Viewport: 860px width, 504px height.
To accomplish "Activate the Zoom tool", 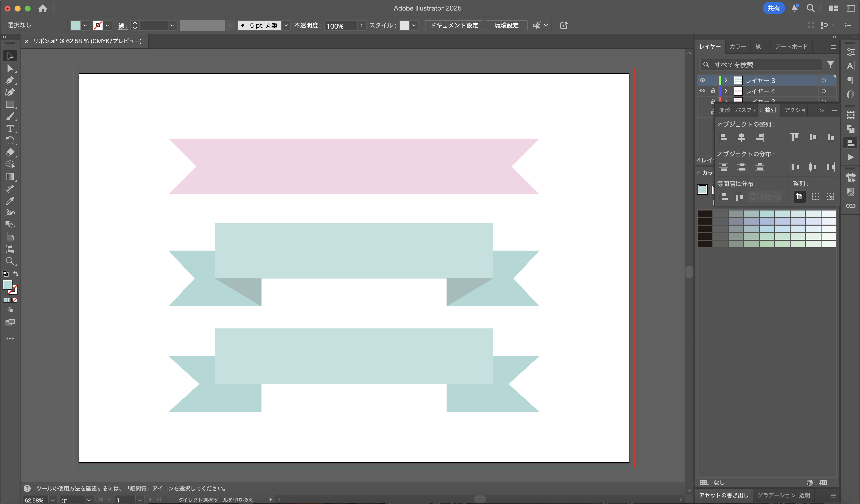I will (x=10, y=261).
